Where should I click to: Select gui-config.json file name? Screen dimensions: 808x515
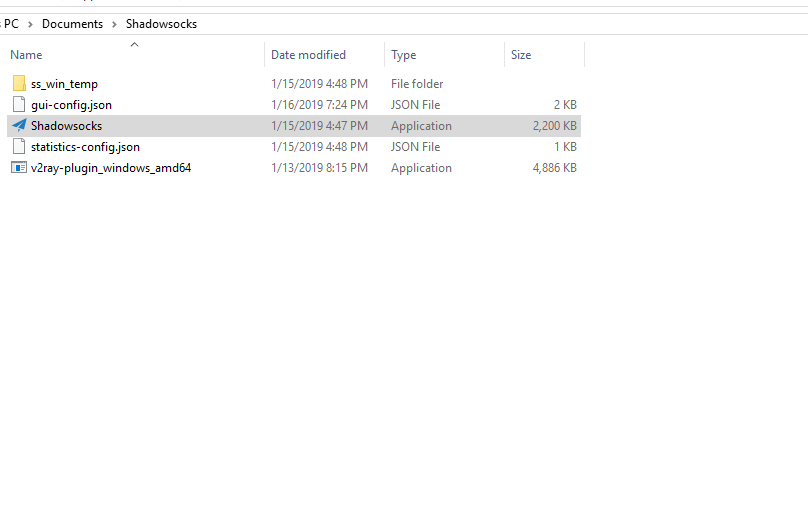tap(71, 105)
